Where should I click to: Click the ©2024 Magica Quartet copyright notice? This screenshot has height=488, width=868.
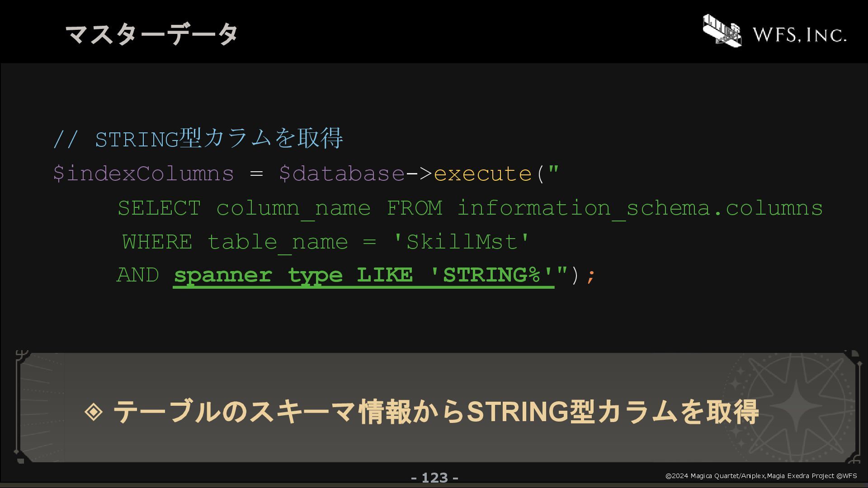(x=761, y=476)
